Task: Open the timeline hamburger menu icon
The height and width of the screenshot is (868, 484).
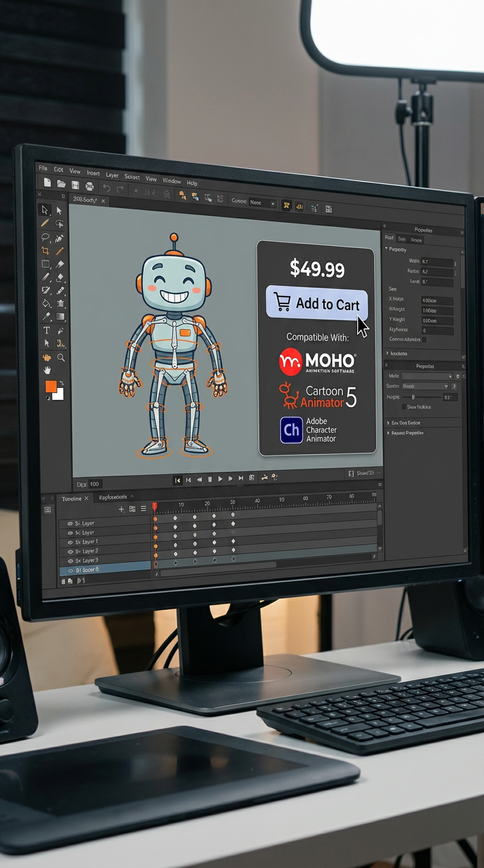Action: 144,508
